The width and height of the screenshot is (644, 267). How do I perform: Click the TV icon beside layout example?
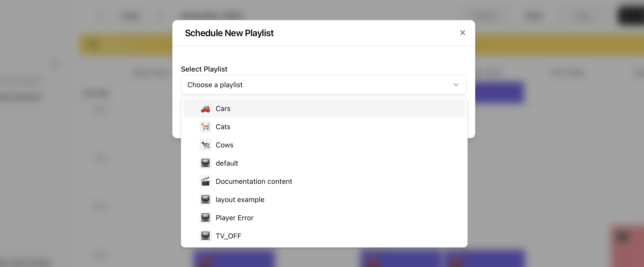point(205,199)
